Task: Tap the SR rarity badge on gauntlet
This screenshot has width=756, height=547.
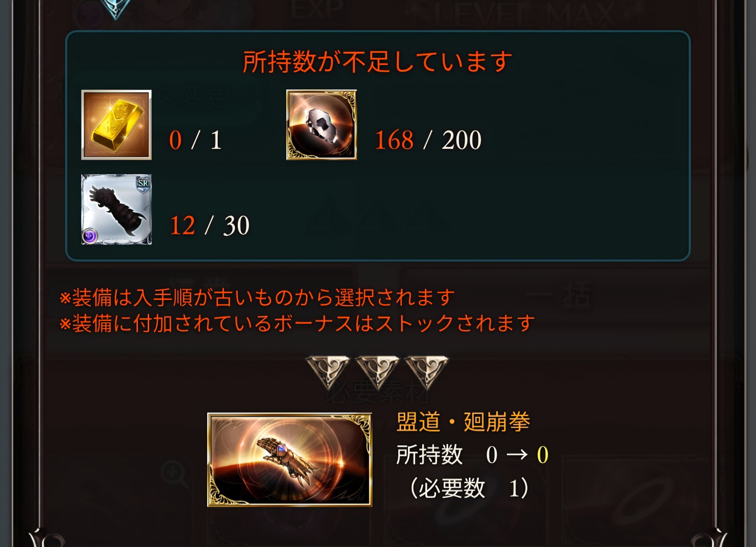Action: point(143,184)
